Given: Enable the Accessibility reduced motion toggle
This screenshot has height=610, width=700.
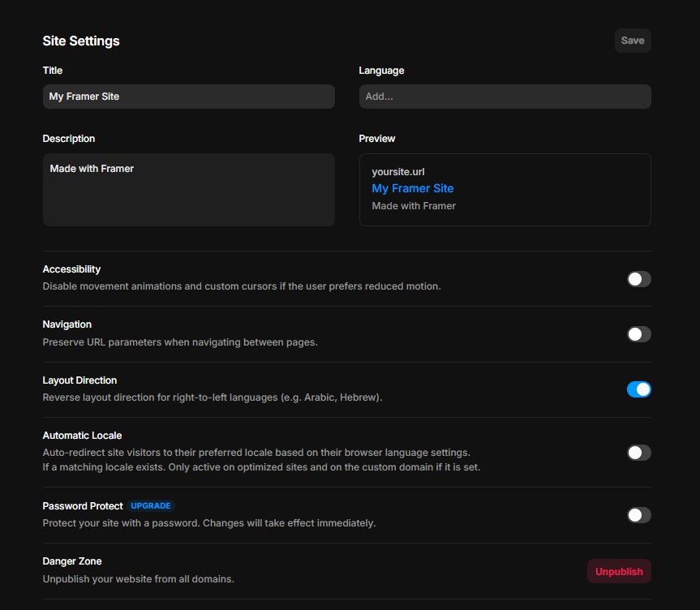Looking at the screenshot, I should 639,279.
